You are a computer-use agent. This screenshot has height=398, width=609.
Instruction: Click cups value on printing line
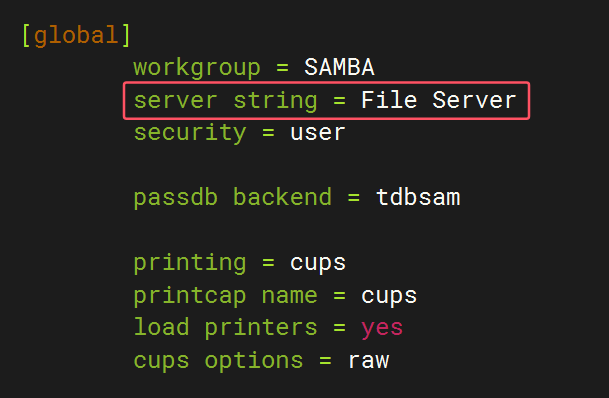[x=318, y=264]
